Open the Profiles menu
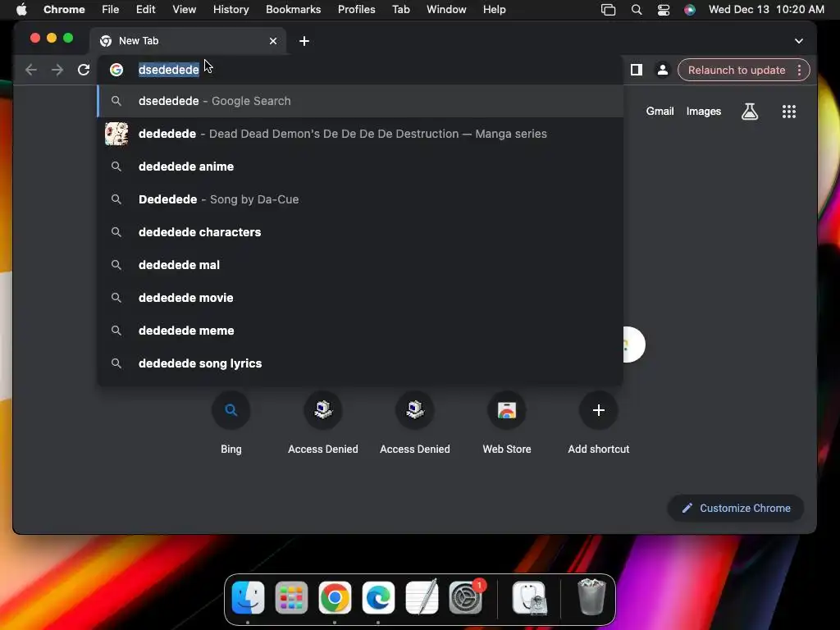 tap(356, 10)
